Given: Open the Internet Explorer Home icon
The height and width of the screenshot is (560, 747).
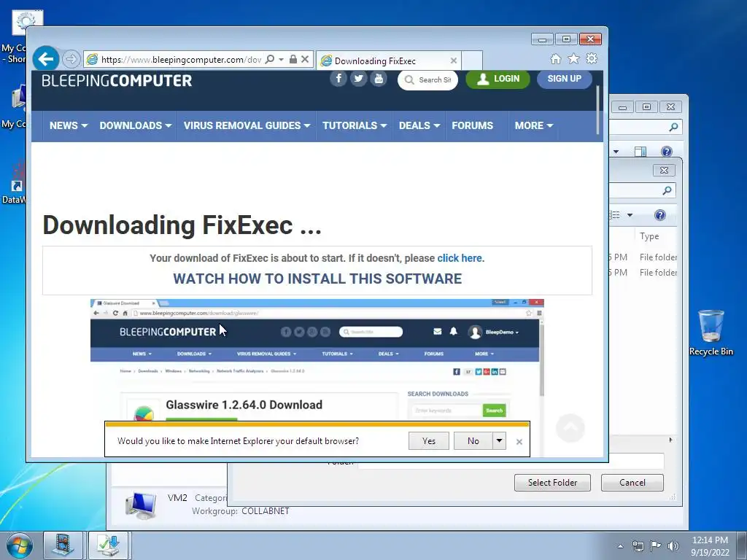Looking at the screenshot, I should [x=555, y=58].
